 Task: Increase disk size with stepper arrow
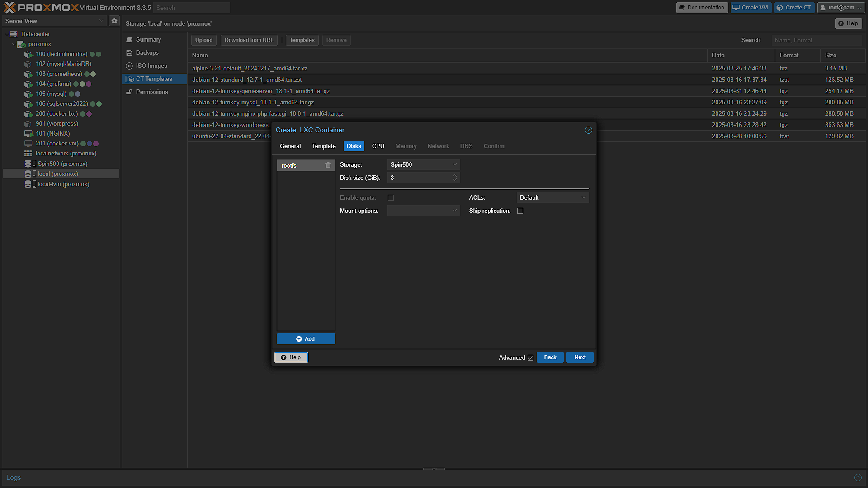455,175
